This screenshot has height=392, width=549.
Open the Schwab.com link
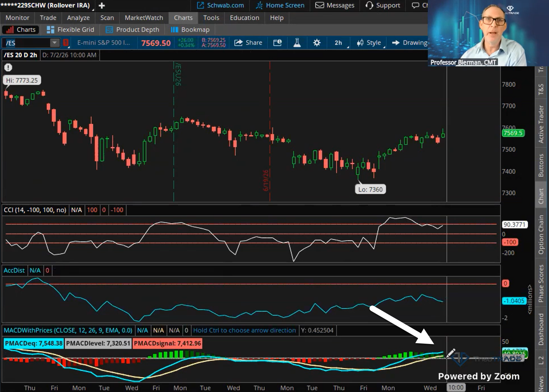(221, 5)
